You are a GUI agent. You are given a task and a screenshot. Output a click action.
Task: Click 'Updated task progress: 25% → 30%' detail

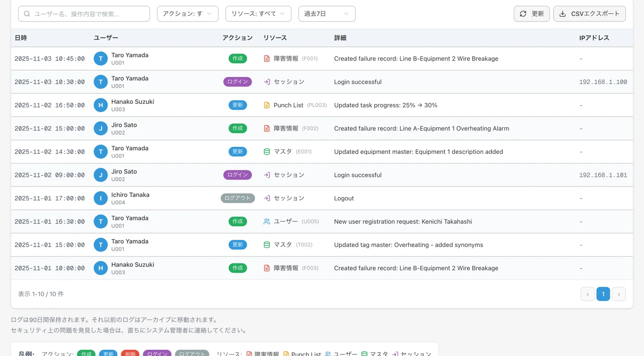386,105
